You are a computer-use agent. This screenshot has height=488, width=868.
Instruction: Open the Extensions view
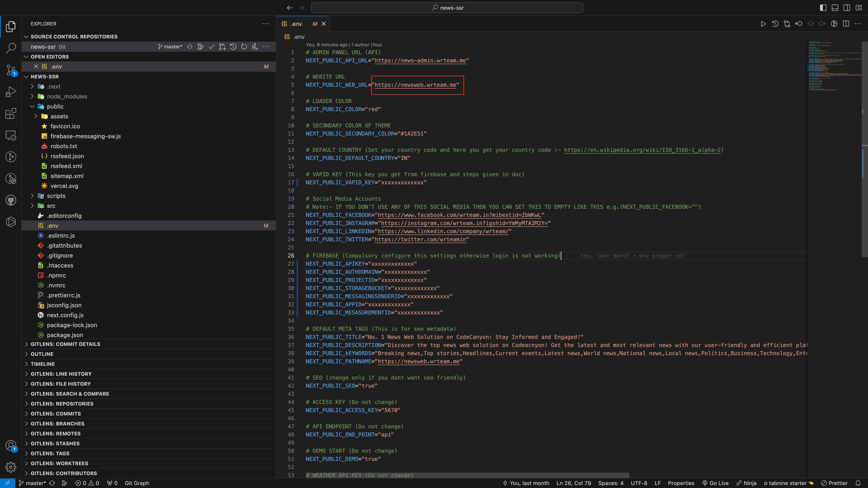pyautogui.click(x=11, y=113)
